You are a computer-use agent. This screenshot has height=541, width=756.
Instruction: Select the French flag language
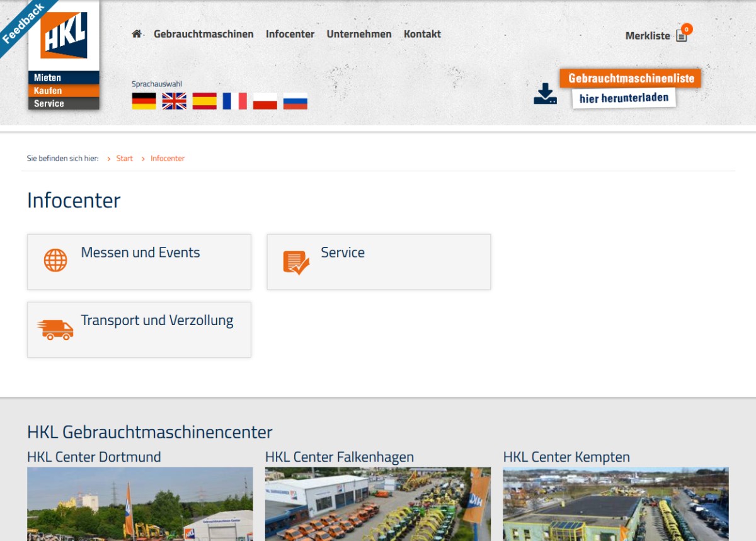pyautogui.click(x=234, y=101)
